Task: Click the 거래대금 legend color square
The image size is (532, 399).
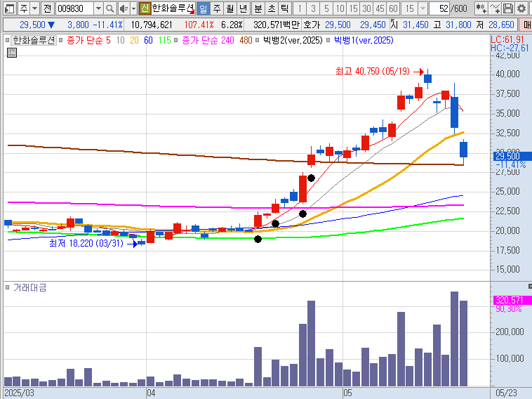Action: pyautogui.click(x=8, y=288)
